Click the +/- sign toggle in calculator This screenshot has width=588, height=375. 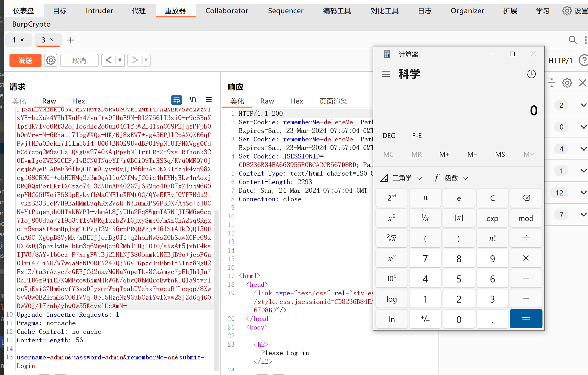[425, 319]
